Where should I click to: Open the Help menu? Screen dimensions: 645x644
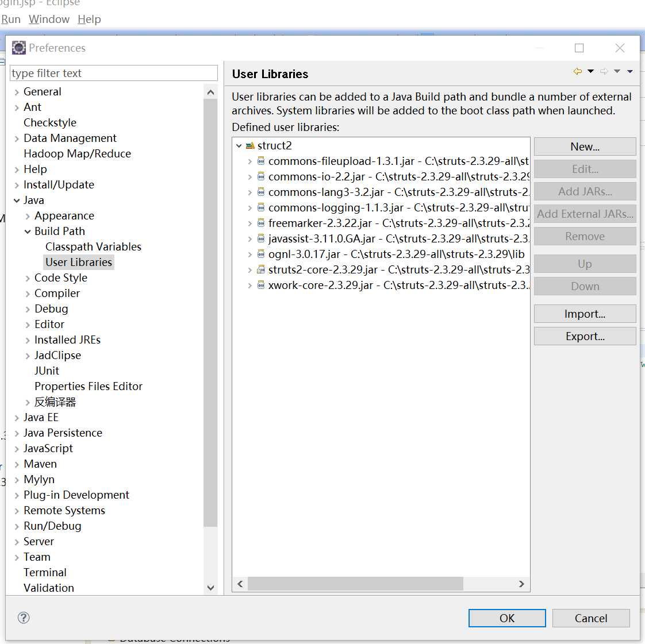[x=89, y=20]
